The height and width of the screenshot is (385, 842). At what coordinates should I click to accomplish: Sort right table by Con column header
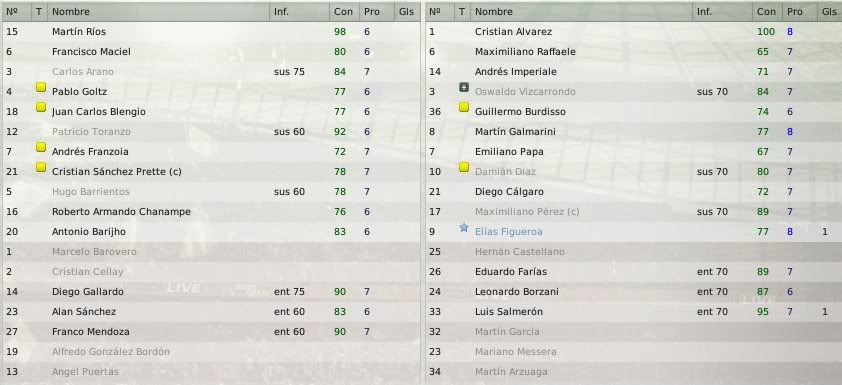[766, 11]
